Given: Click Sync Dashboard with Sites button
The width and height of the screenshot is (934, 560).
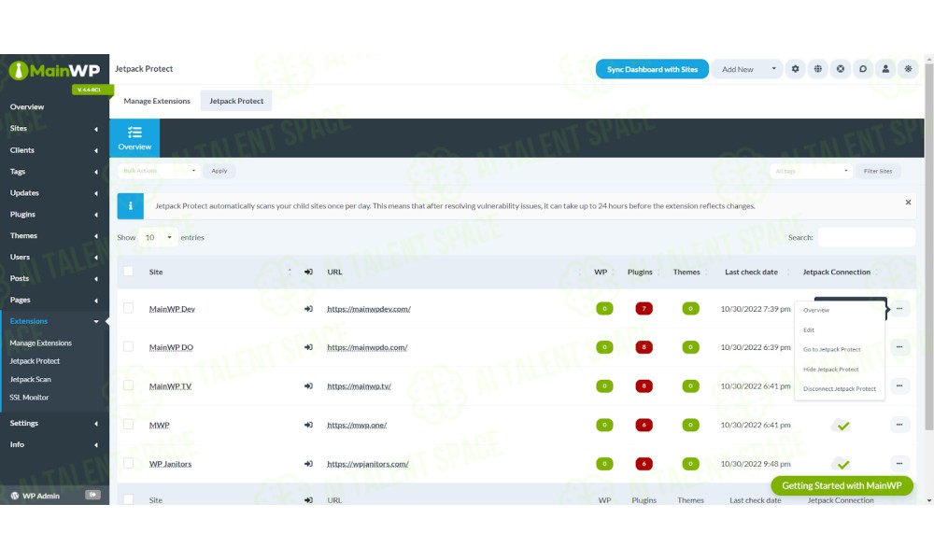Looking at the screenshot, I should coord(652,69).
